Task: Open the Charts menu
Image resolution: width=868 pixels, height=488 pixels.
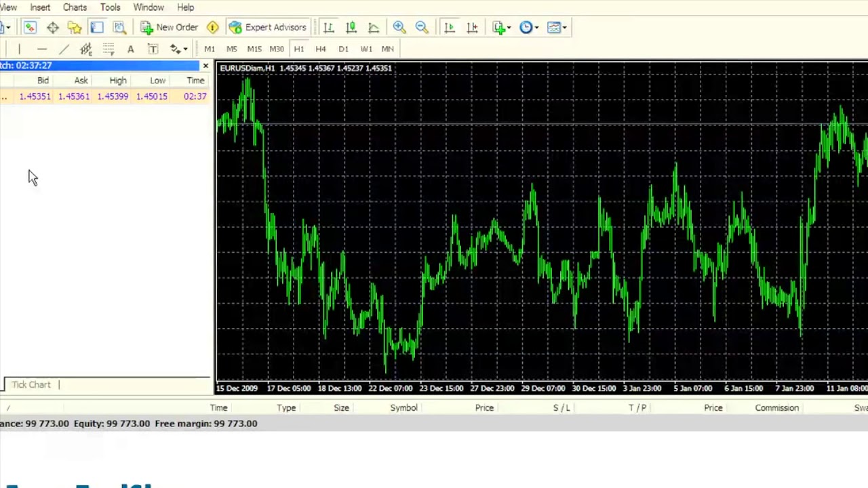Action: [75, 7]
